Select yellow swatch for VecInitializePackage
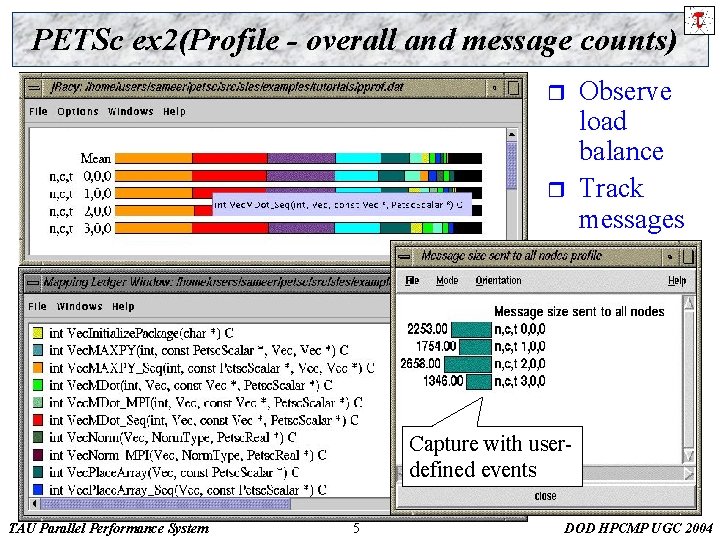The width and height of the screenshot is (720, 540). click(38, 333)
